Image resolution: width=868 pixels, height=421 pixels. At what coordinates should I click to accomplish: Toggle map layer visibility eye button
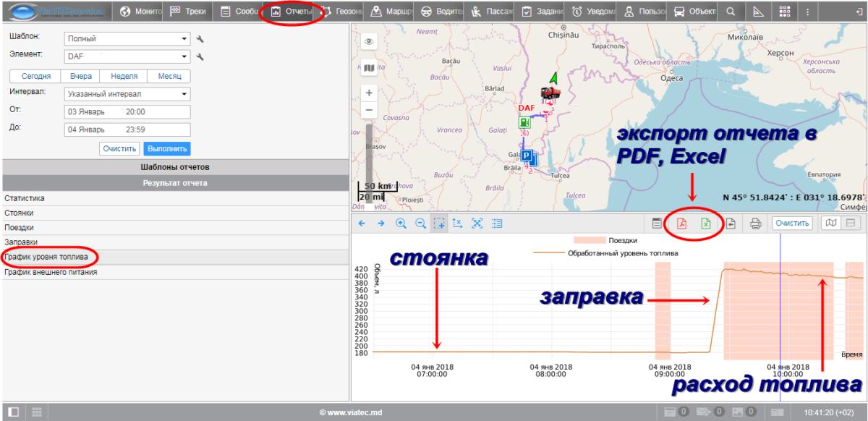click(x=370, y=42)
